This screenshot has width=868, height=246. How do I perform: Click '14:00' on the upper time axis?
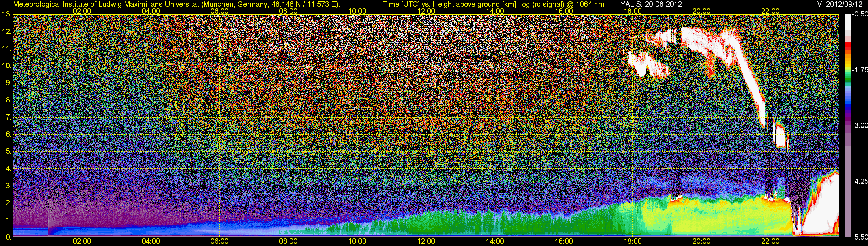tap(495, 11)
